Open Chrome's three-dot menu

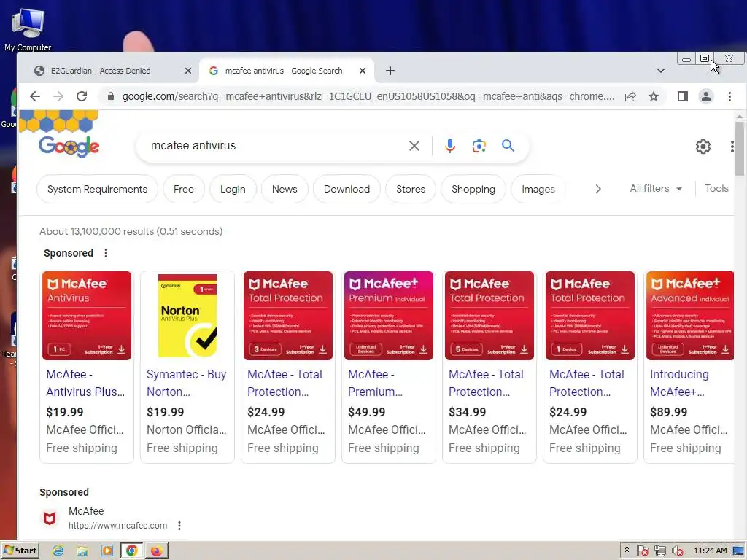[729, 97]
